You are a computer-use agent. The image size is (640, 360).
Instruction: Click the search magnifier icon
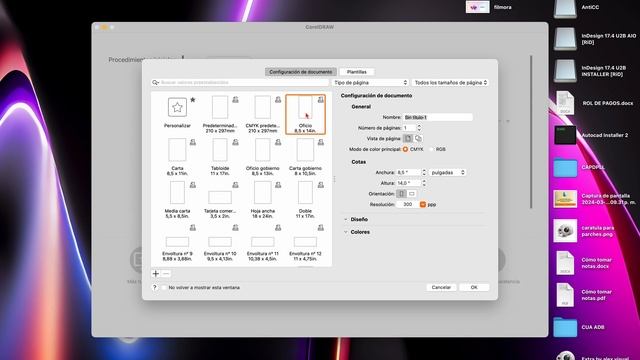(156, 82)
